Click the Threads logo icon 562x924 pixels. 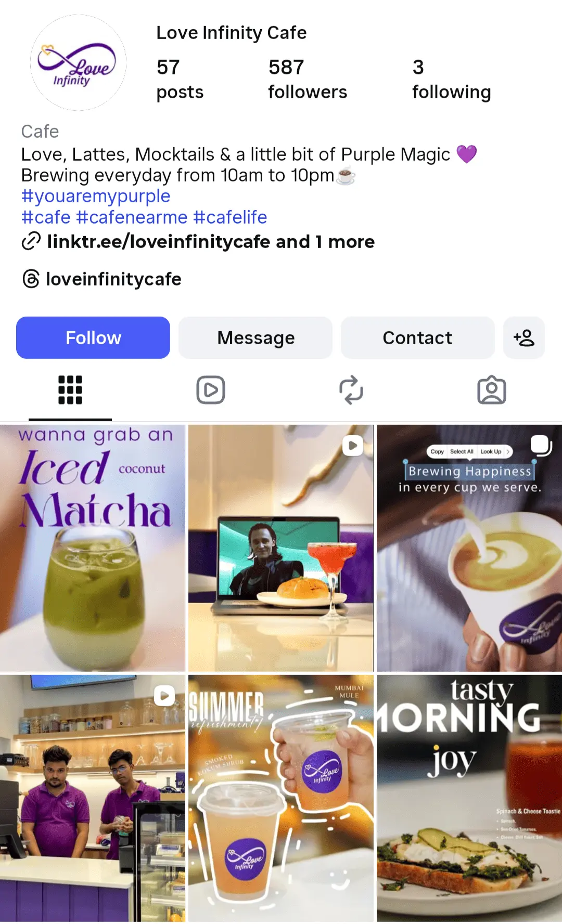(x=31, y=279)
